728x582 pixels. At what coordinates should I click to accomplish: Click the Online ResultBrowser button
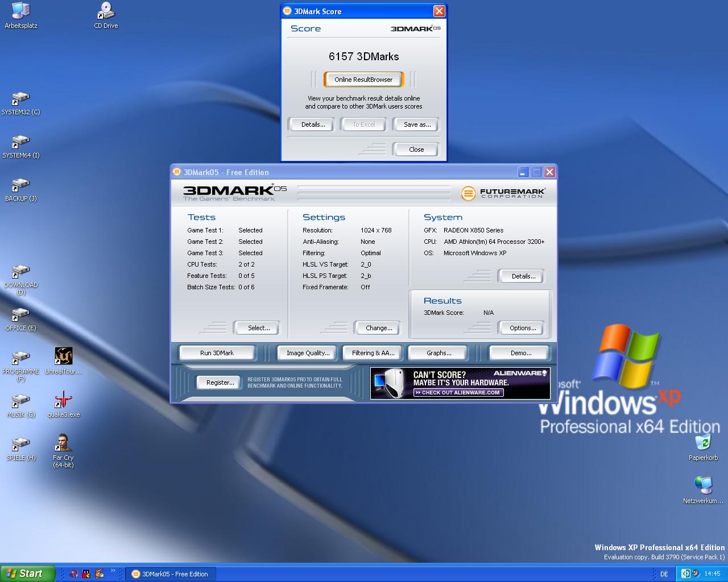click(363, 80)
